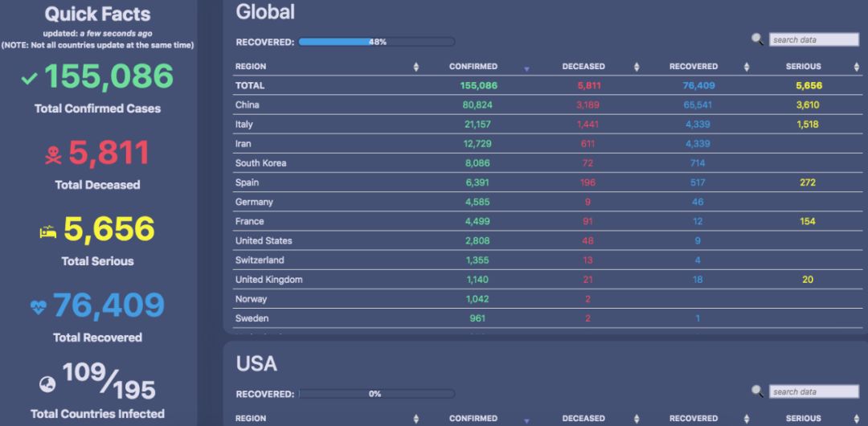Screen dimensions: 868x426
Task: Click South Korea in the region list
Action: tap(260, 163)
